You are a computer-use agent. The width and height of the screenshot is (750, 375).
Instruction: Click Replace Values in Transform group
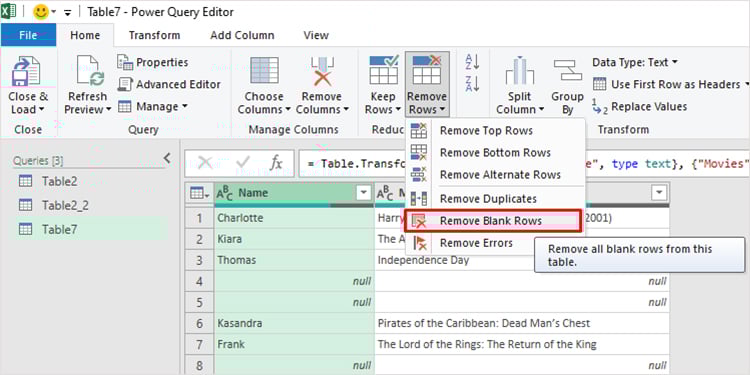point(640,107)
